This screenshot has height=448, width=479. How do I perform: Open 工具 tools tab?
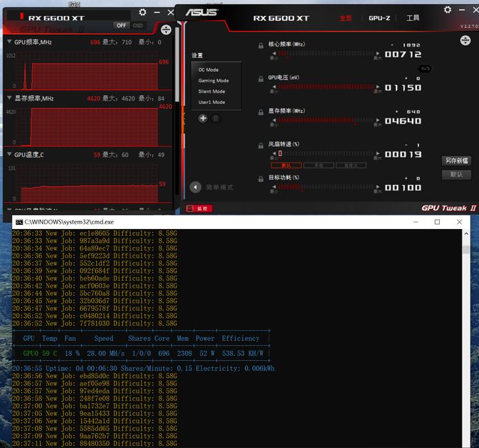(412, 18)
